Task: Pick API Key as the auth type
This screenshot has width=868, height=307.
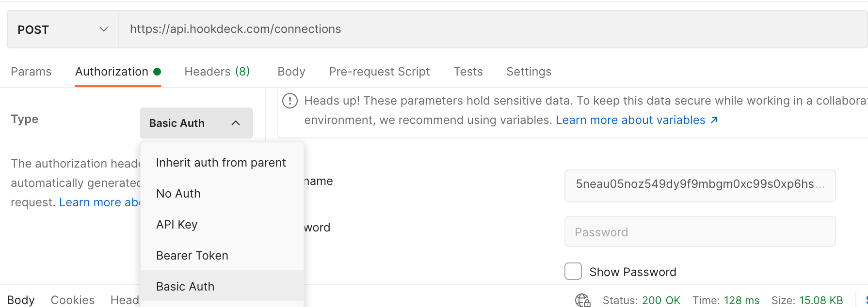Action: click(x=177, y=225)
